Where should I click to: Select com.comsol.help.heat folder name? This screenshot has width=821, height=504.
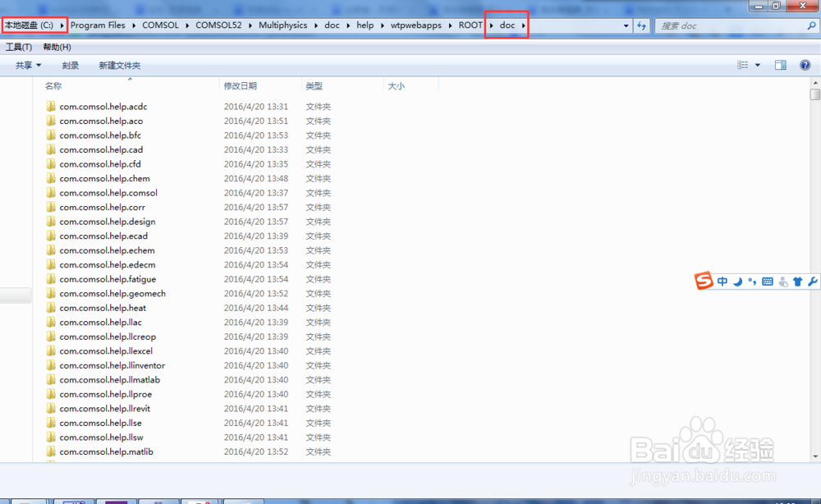(103, 308)
